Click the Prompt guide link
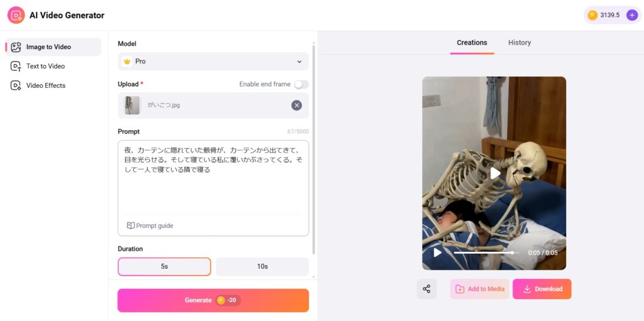The image size is (644, 321). pyautogui.click(x=150, y=226)
